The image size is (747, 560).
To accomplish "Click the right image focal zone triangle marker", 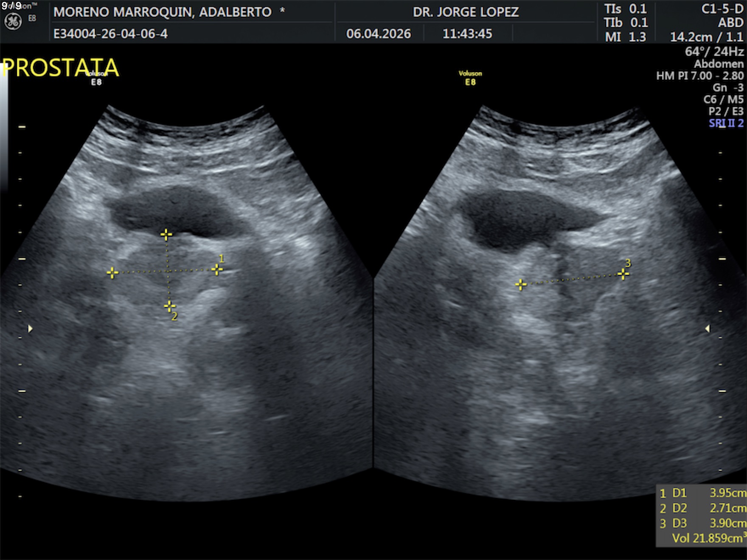I will [x=707, y=328].
